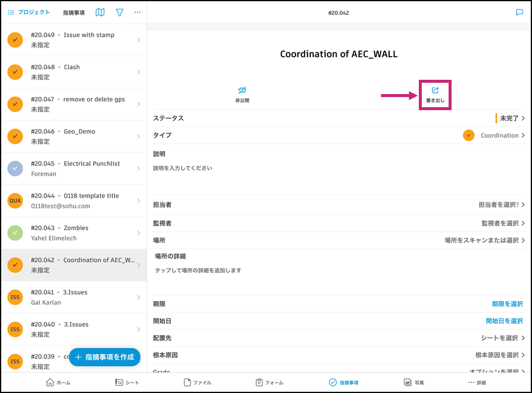Go to the フォーム tab
Screen dimensions: 532x393
[269, 382]
